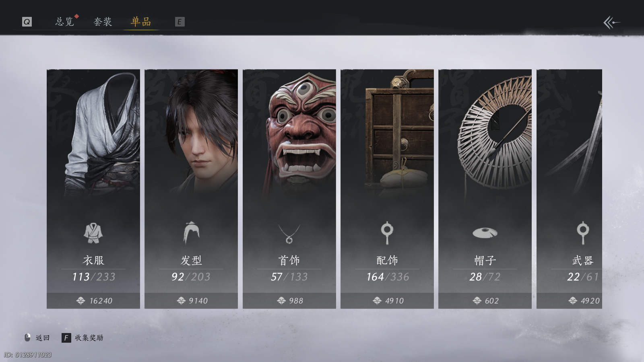This screenshot has height=362, width=644.
Task: Click the E key next-tab icon
Action: pyautogui.click(x=180, y=22)
